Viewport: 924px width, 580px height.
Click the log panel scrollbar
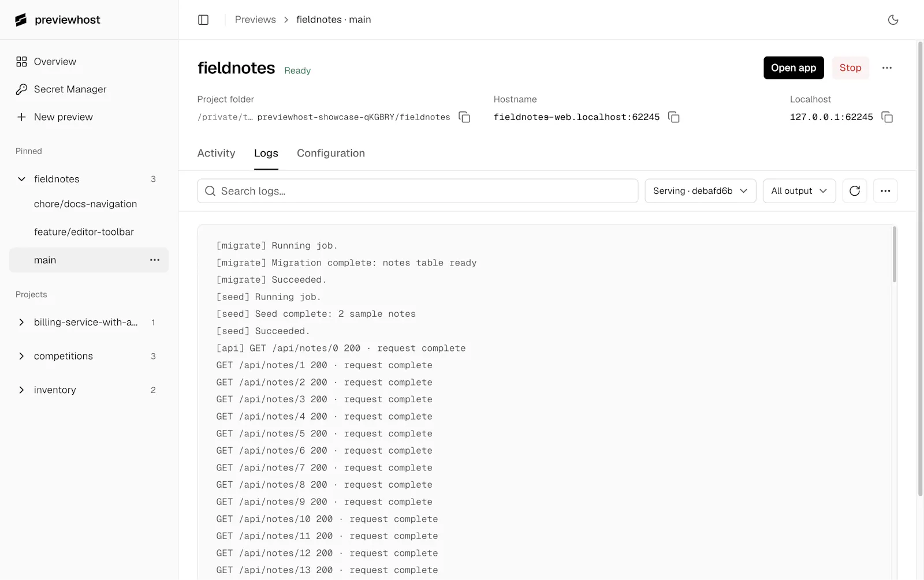click(895, 255)
